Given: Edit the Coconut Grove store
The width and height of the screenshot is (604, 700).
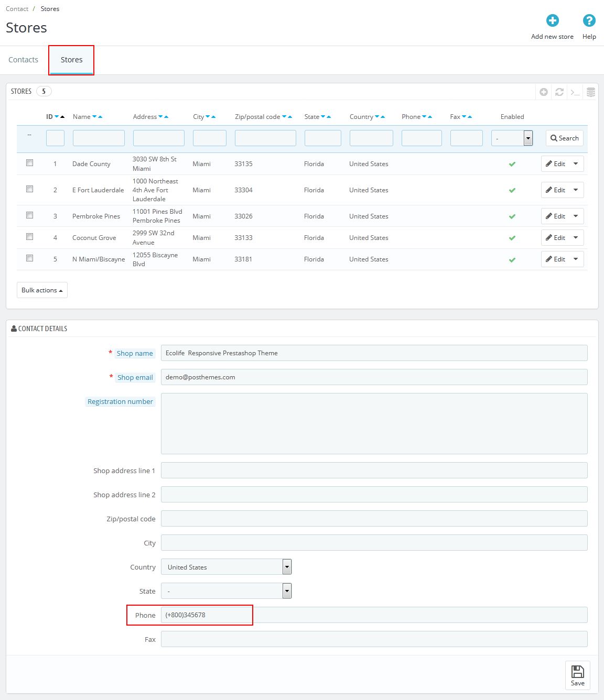Looking at the screenshot, I should pos(555,238).
